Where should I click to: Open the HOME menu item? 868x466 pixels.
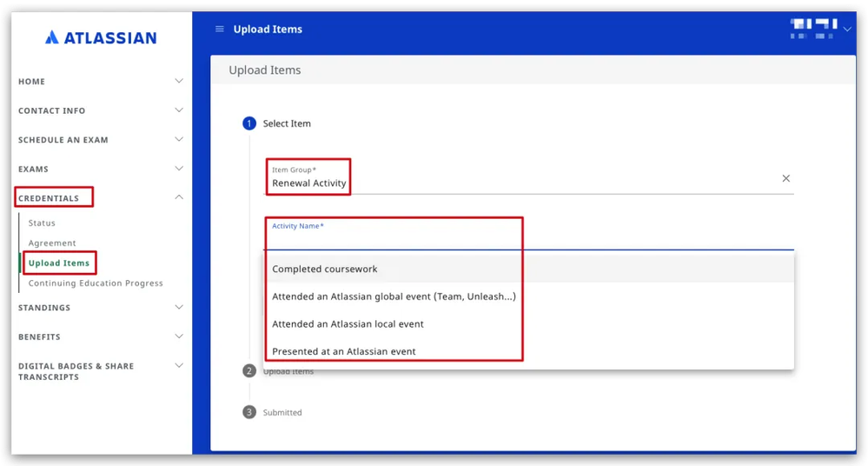coord(31,82)
